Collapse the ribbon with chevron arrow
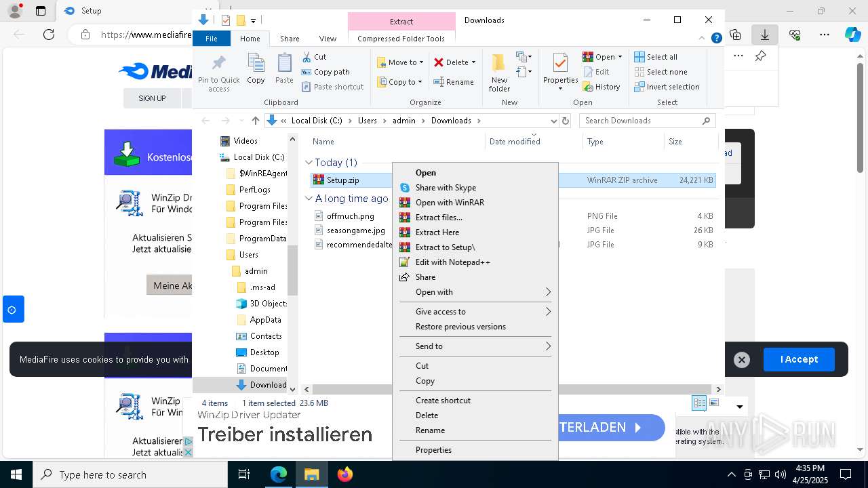This screenshot has width=868, height=488. click(703, 39)
